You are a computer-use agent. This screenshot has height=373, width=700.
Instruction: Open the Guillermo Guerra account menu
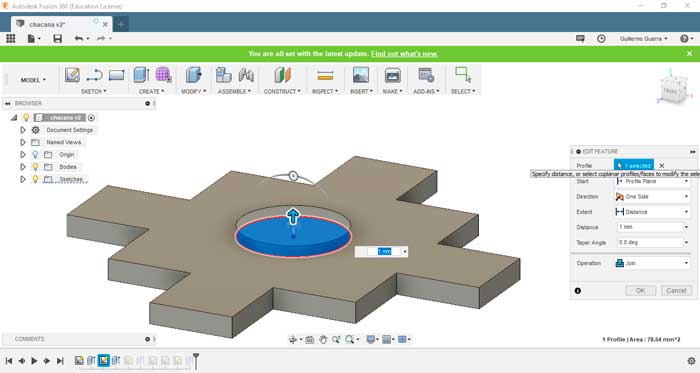click(x=643, y=39)
